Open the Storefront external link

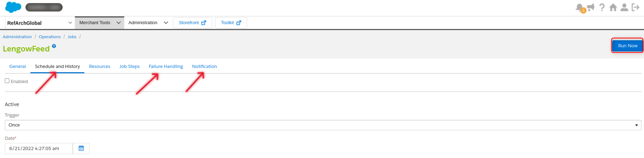[x=192, y=23]
